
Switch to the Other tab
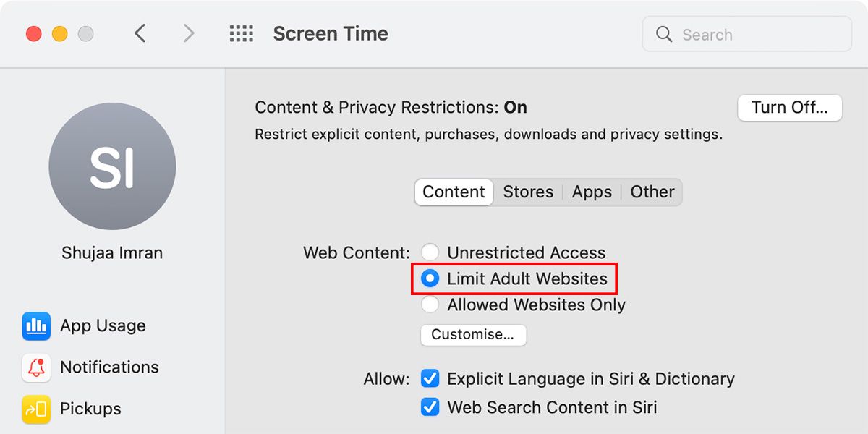click(x=652, y=192)
